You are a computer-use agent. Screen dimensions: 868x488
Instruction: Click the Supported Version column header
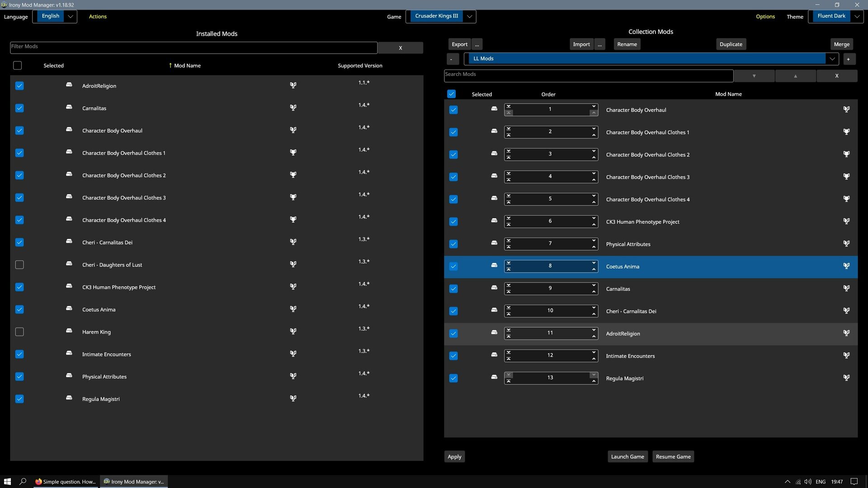point(360,66)
